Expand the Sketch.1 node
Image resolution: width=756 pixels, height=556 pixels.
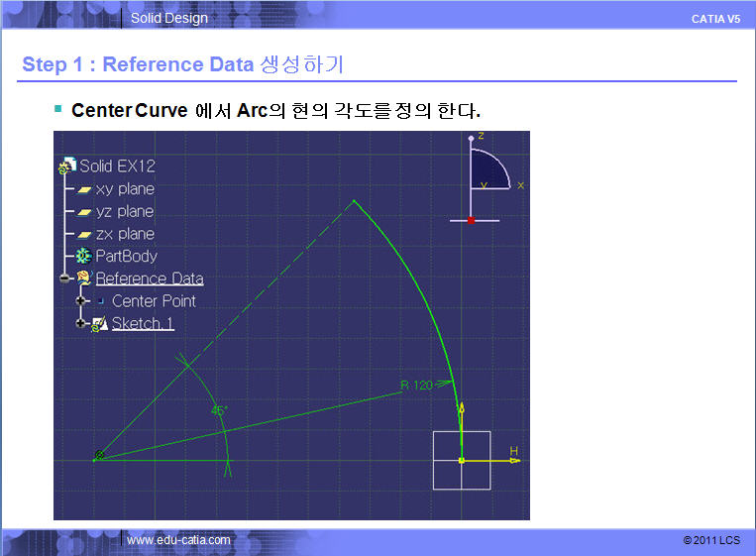[81, 323]
